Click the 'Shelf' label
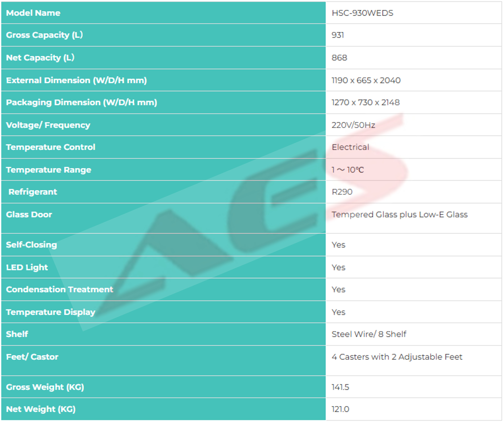 coord(17,334)
